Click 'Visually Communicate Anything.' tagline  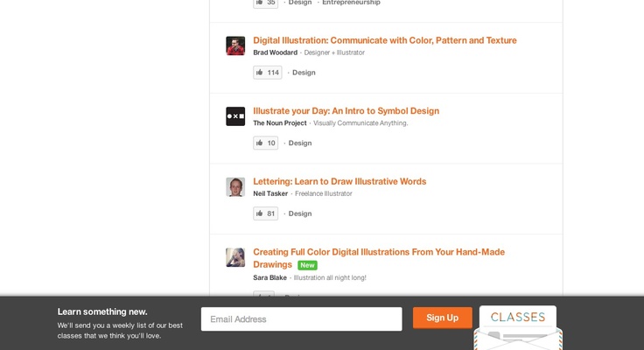click(x=360, y=123)
